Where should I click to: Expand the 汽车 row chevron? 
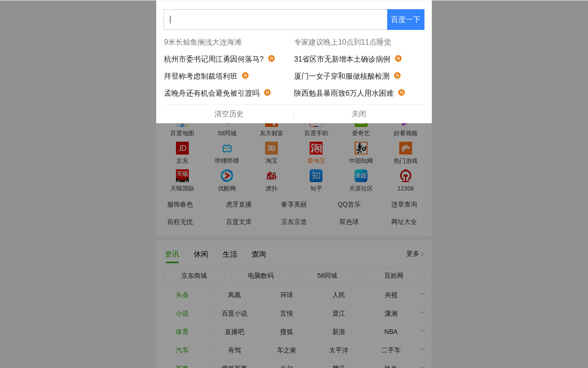point(423,349)
